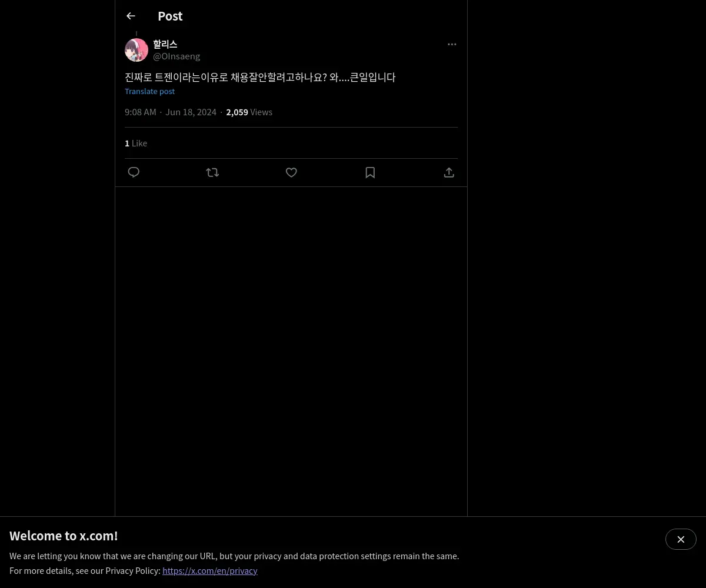Like the post with the heart icon
This screenshot has width=706, height=588.
pyautogui.click(x=291, y=172)
